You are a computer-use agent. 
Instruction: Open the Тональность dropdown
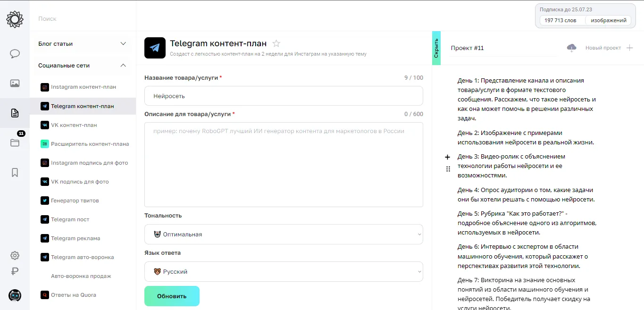(x=284, y=235)
